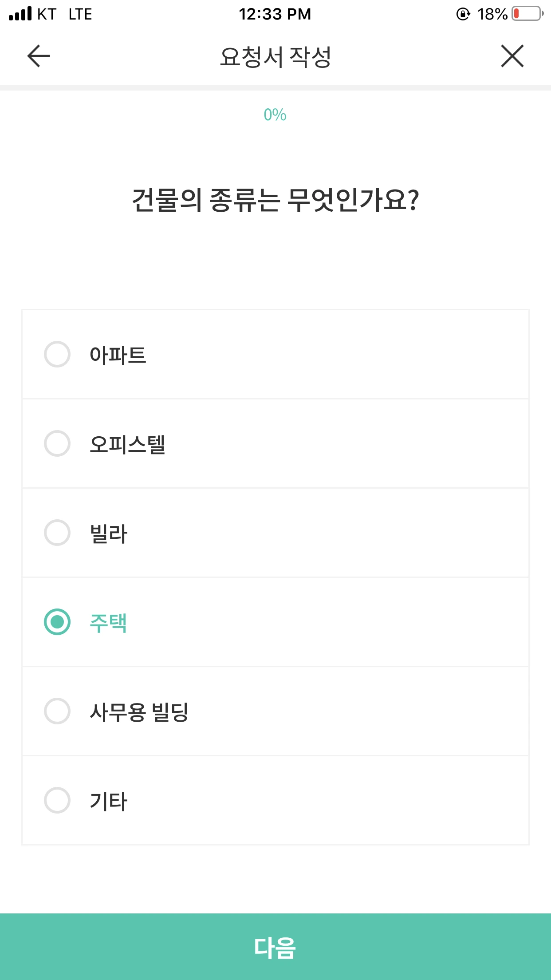Screen dimensions: 551x980
Task: Click the question heading 건물의 종류는 무엇인가요?
Action: click(275, 200)
